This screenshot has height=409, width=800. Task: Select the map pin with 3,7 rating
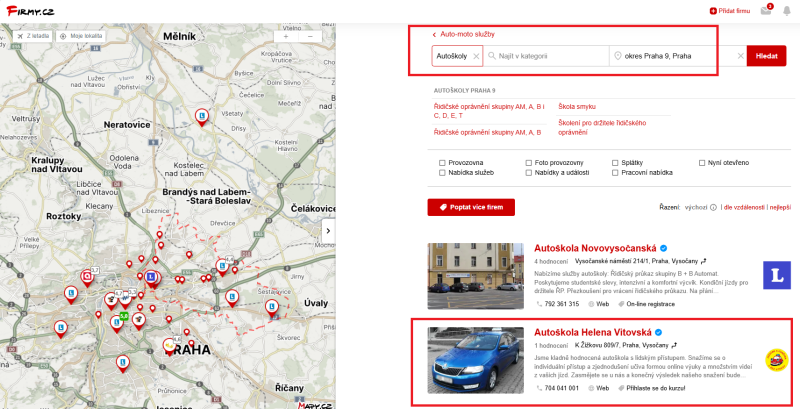coord(87,277)
